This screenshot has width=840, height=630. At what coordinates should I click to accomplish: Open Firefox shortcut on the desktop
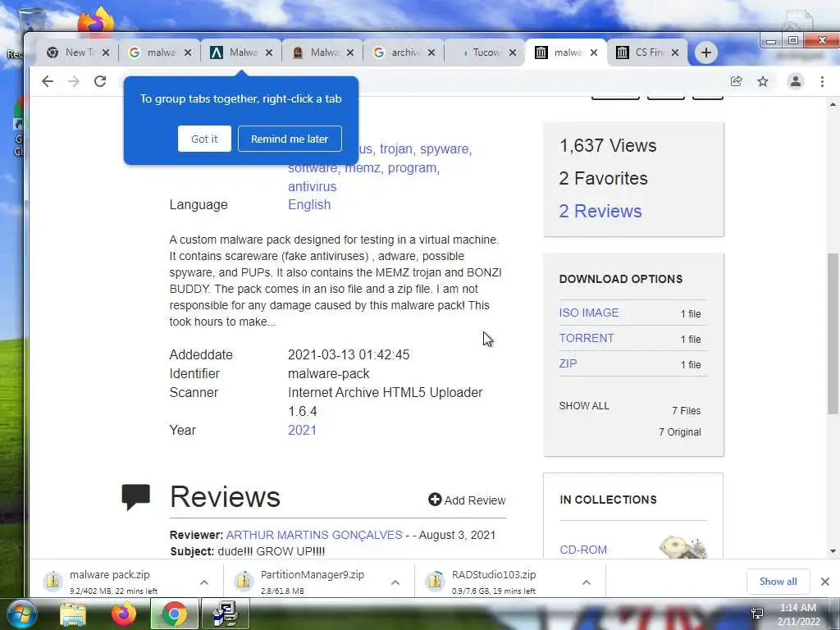pos(97,21)
